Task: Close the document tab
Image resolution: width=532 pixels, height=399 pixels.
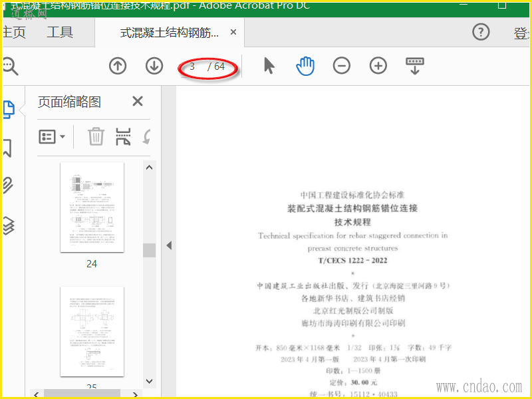Action: pyautogui.click(x=233, y=32)
